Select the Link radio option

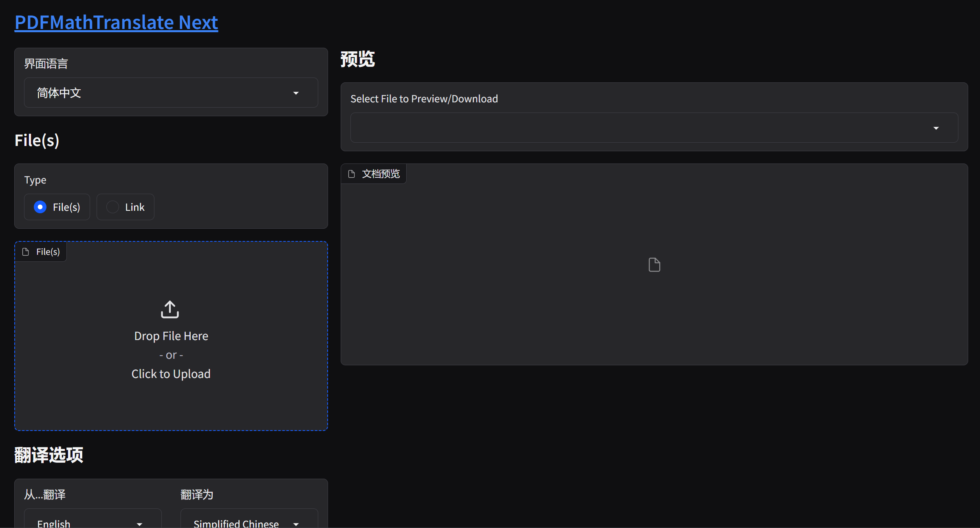(112, 207)
